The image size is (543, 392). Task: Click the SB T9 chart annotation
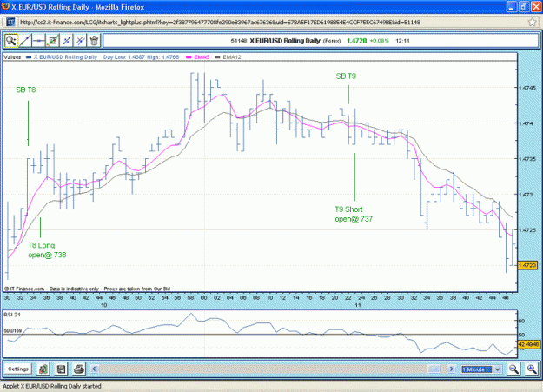pos(346,76)
